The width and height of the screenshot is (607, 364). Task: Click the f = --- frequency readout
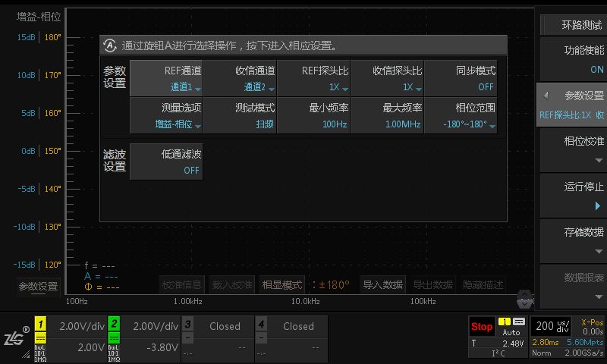click(x=100, y=265)
